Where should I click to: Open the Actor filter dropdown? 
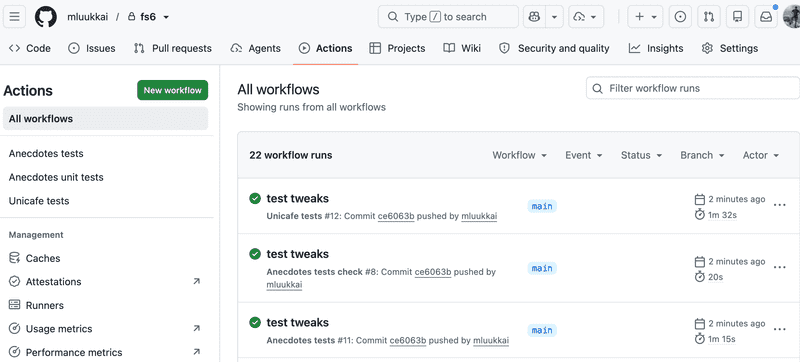tap(761, 155)
